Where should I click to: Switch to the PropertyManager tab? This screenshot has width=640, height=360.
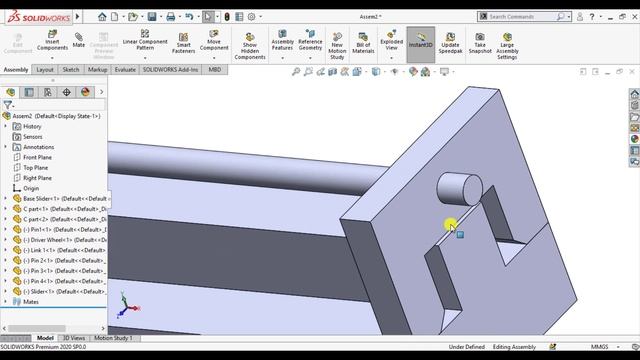tap(29, 92)
